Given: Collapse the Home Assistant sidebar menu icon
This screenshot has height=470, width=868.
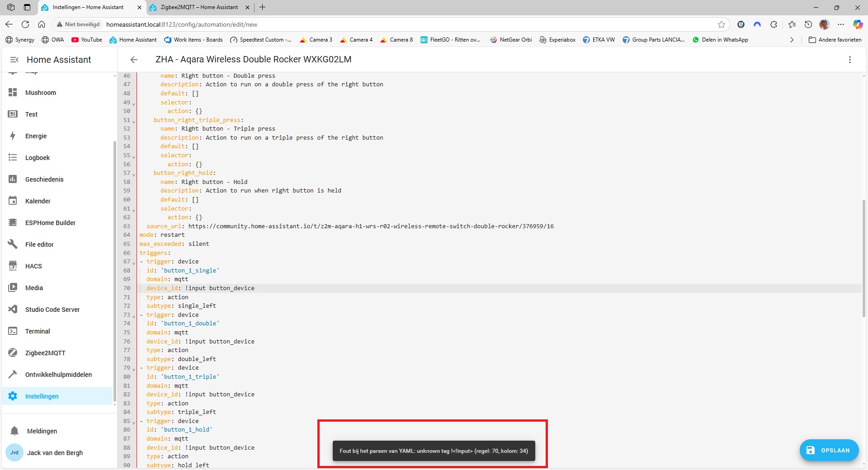Looking at the screenshot, I should (x=14, y=60).
